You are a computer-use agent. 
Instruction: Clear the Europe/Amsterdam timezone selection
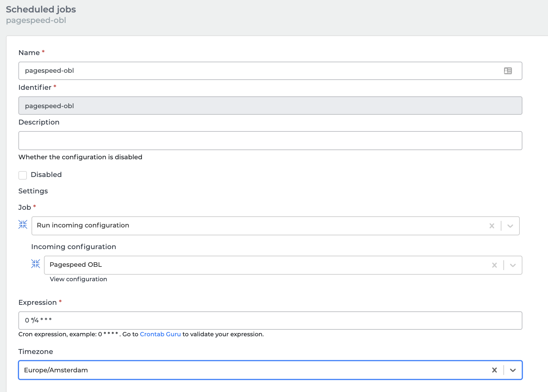tap(494, 370)
